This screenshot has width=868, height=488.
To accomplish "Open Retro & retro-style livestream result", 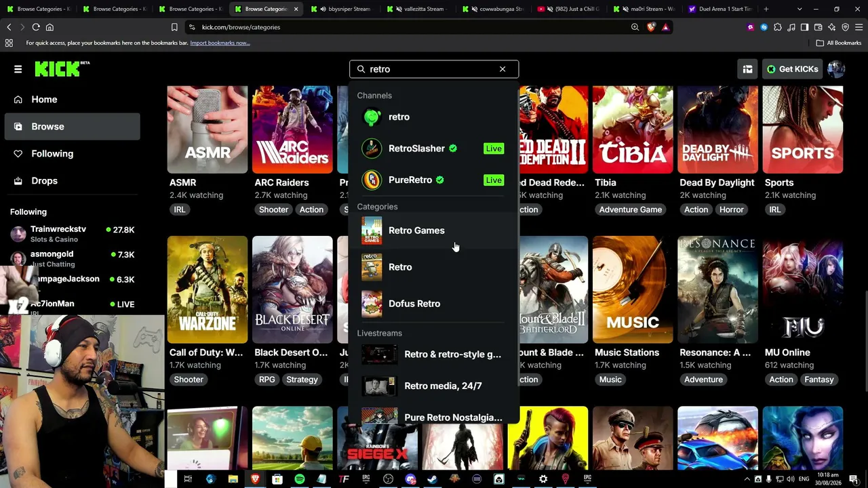I will 434,354.
